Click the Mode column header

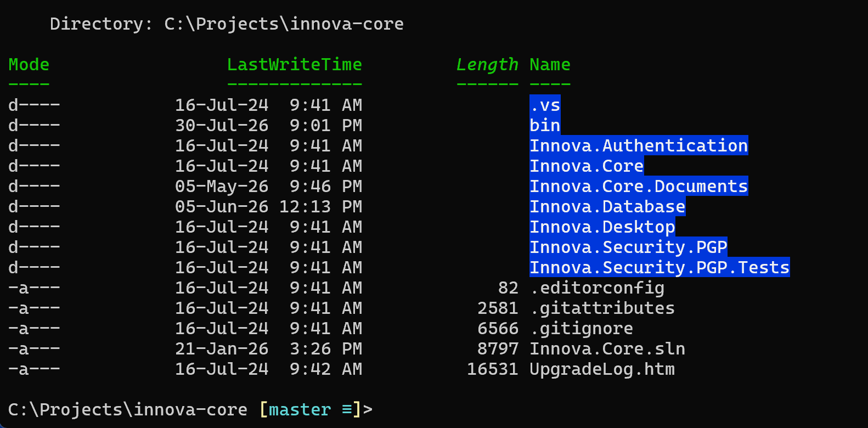29,64
